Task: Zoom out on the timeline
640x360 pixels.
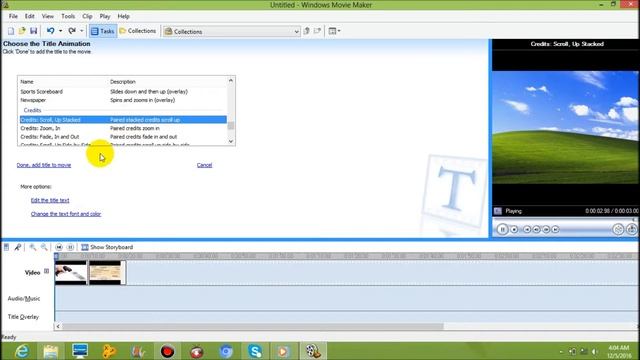Action: coord(44,247)
